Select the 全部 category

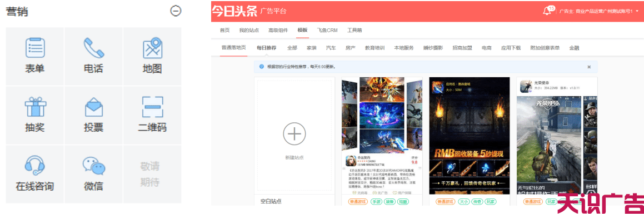[x=292, y=48]
